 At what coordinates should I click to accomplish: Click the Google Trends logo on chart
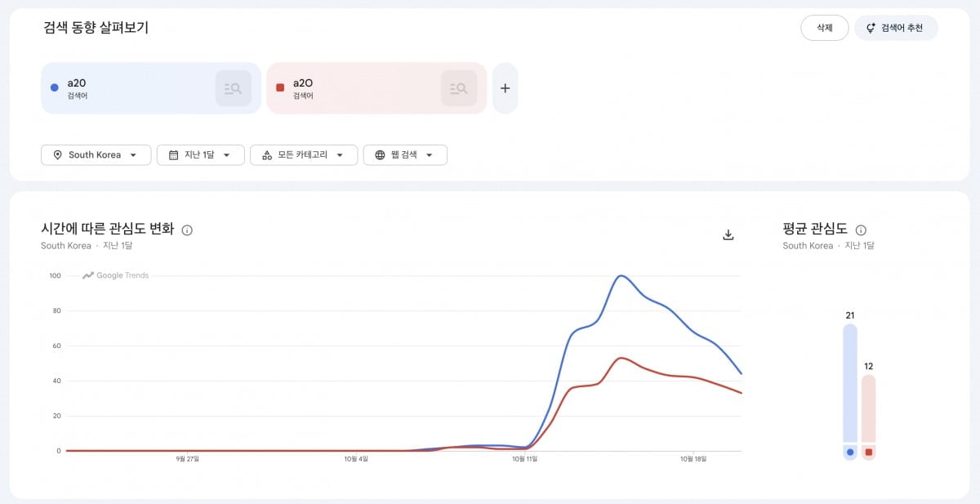pos(115,275)
